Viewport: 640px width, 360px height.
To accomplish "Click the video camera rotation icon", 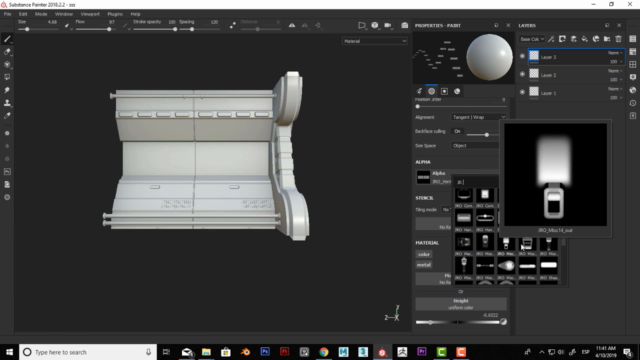I will point(388,25).
